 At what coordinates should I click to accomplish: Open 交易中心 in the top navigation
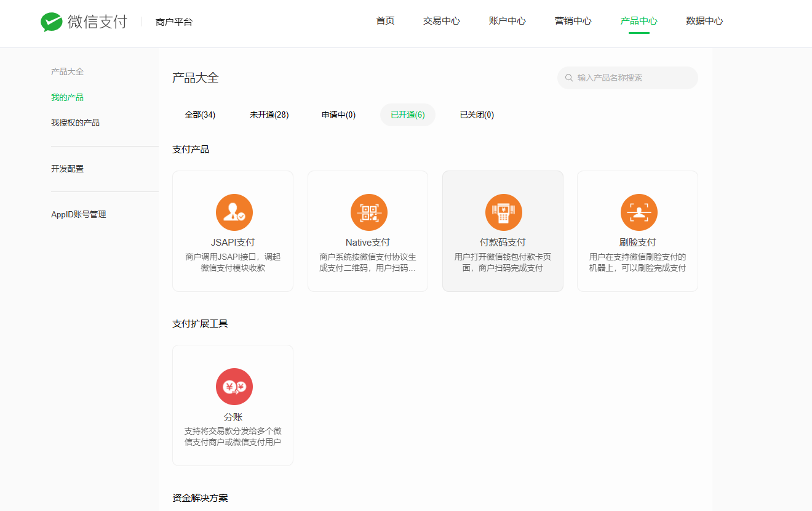click(x=442, y=21)
